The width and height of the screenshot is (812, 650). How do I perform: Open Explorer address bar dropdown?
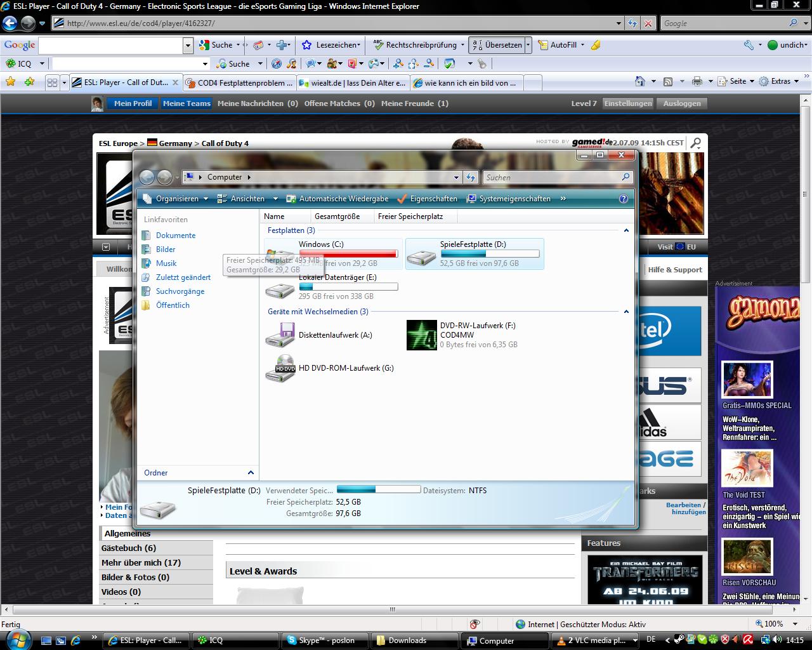pyautogui.click(x=456, y=178)
